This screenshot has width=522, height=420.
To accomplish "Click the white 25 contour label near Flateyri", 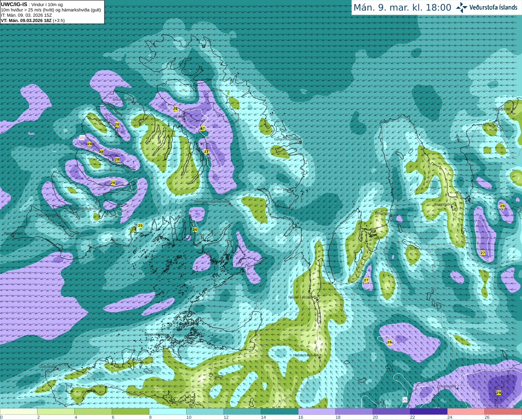I will tap(82, 138).
